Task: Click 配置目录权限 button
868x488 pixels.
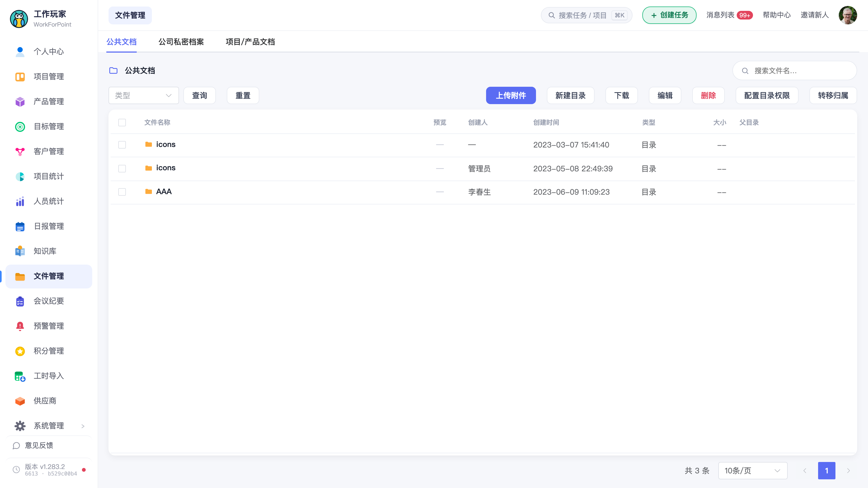Action: 767,95
